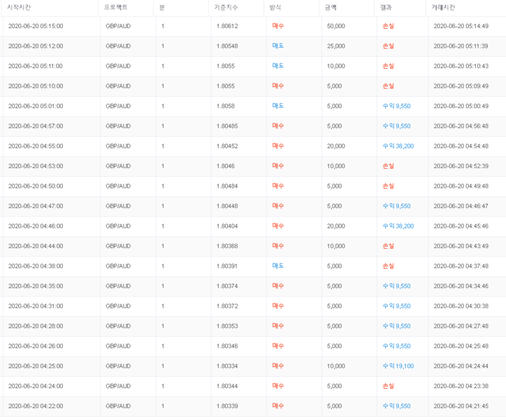
Task: Click trade time 2020-06-20 04:23:38
Action: click(461, 386)
